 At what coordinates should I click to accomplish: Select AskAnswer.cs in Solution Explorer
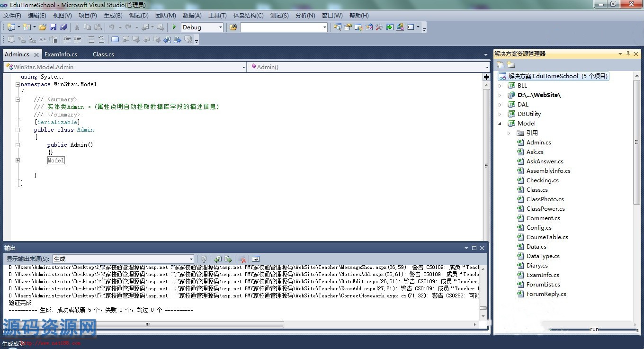tap(545, 161)
